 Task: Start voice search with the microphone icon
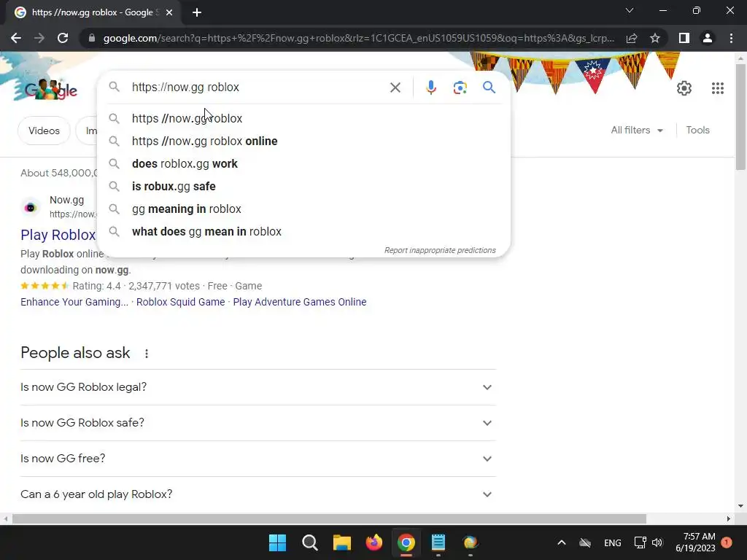[430, 87]
